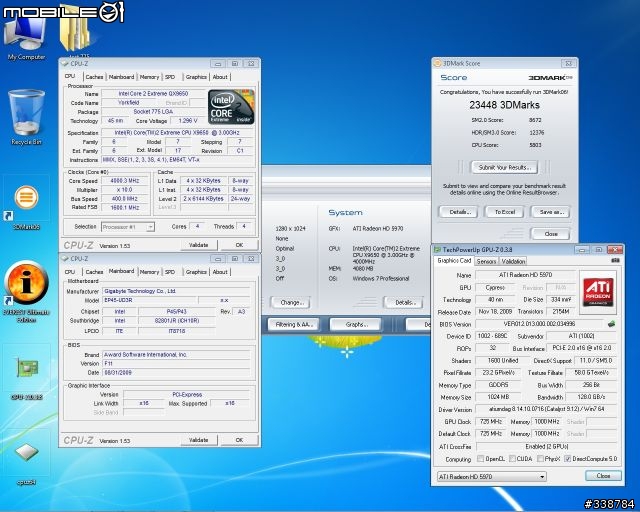The height and width of the screenshot is (512, 640).
Task: Open Graphics tab in CPU-Z Processor window
Action: [x=196, y=77]
